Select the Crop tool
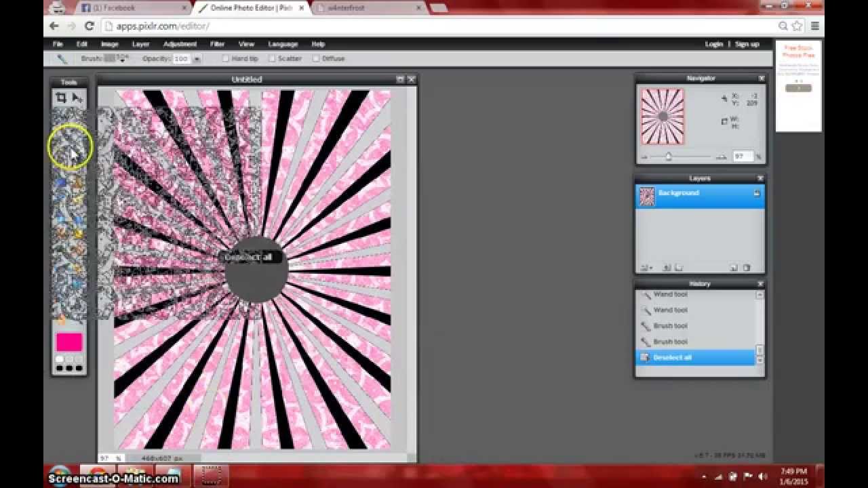868x488 pixels. [61, 98]
